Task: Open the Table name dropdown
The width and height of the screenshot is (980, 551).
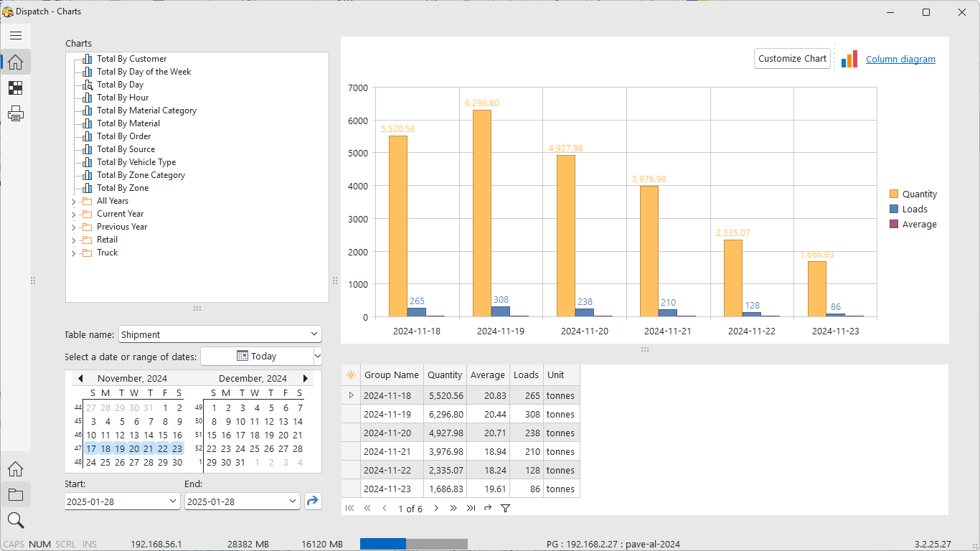Action: click(x=314, y=334)
